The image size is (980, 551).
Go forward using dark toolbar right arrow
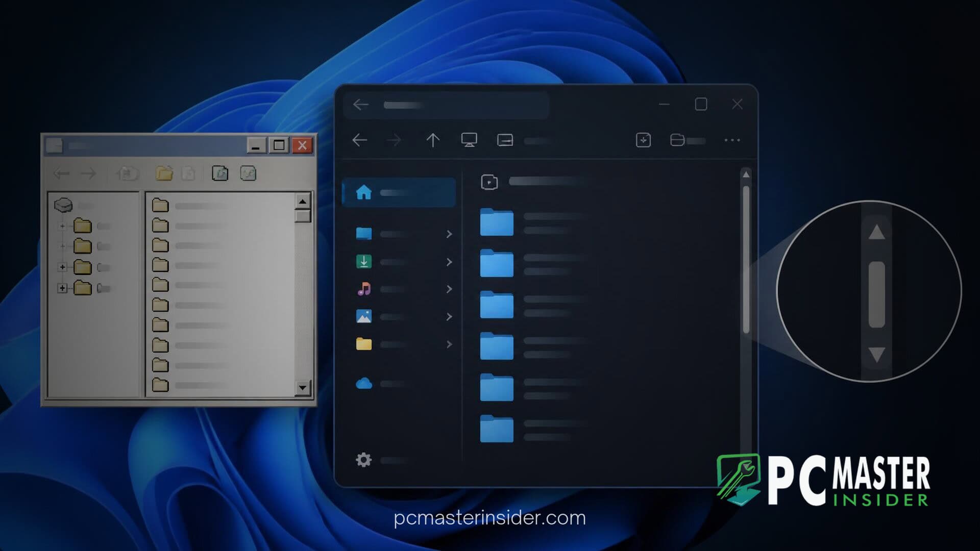(x=394, y=140)
